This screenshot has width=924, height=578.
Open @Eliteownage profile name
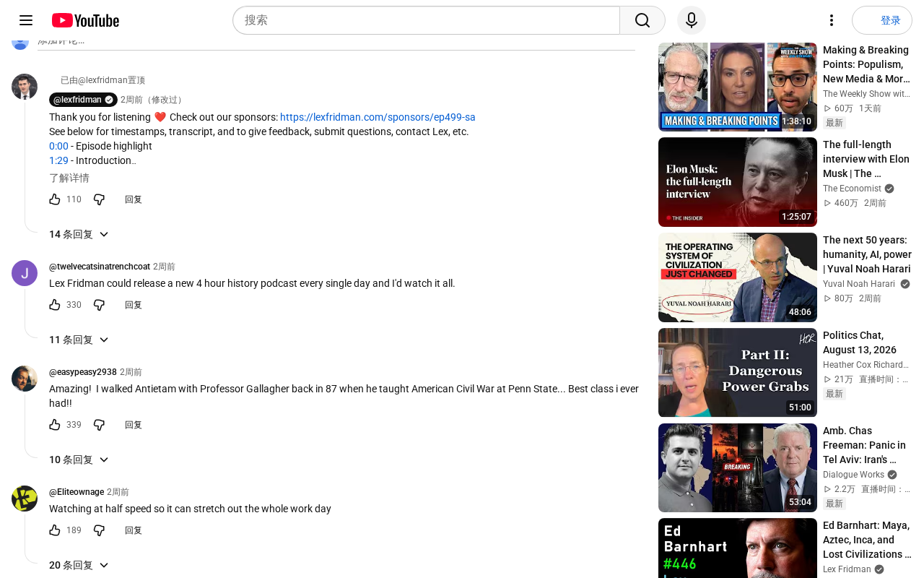[77, 492]
